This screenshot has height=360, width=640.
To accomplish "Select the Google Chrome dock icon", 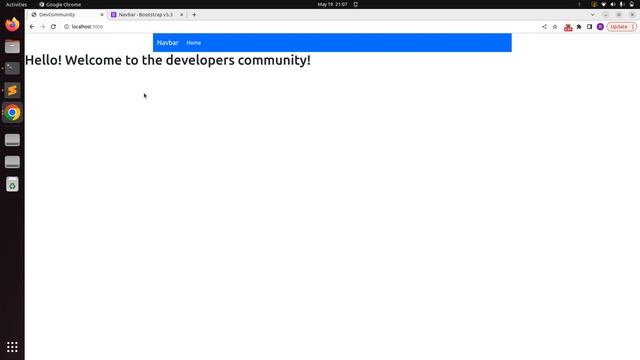I will pyautogui.click(x=12, y=113).
